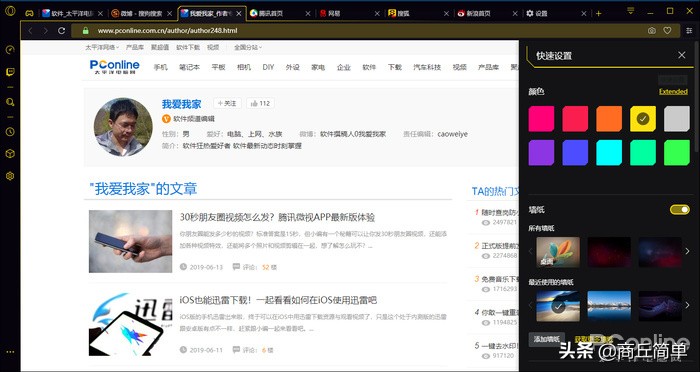Screen dimensions: 700x372
Task: Open 我爱我家 author name link
Action: point(181,104)
